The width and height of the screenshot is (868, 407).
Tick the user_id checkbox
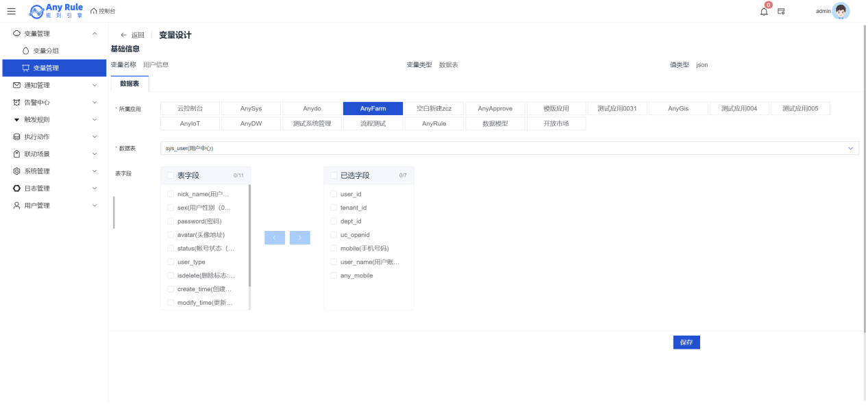[334, 194]
